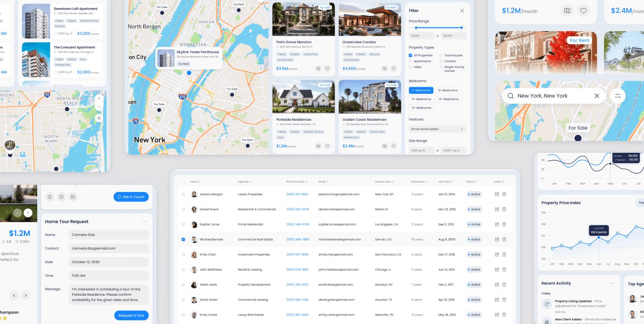This screenshot has height=324, width=644.
Task: Delete Daniel Rivera using trash icon
Action: click(x=504, y=209)
